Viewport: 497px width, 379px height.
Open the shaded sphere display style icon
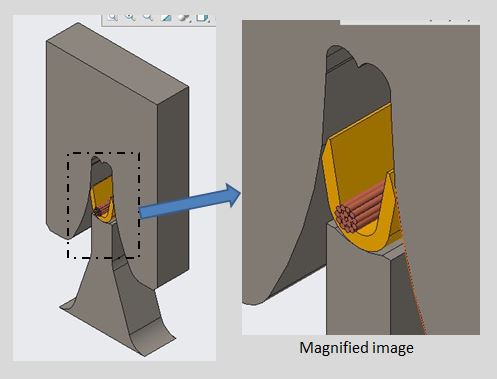pos(183,18)
